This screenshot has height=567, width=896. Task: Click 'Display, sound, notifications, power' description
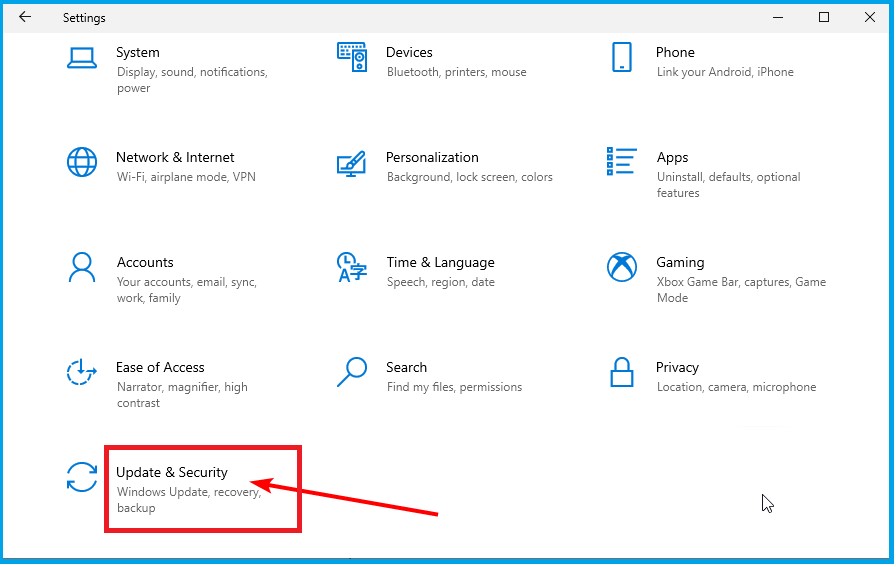192,80
